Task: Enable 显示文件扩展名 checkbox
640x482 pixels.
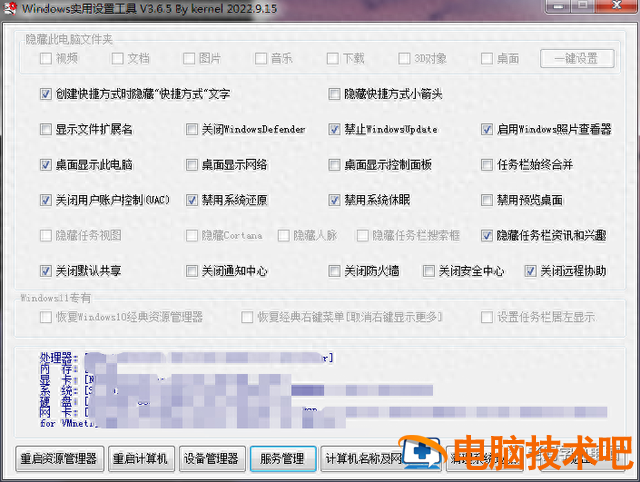Action: coord(46,130)
